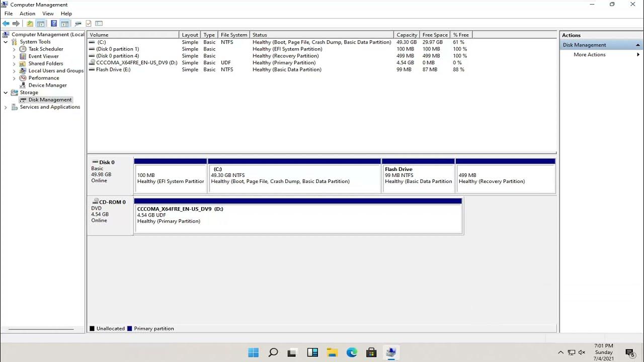Launch Microsoft Edge from the taskbar
Image resolution: width=644 pixels, height=362 pixels.
352,352
